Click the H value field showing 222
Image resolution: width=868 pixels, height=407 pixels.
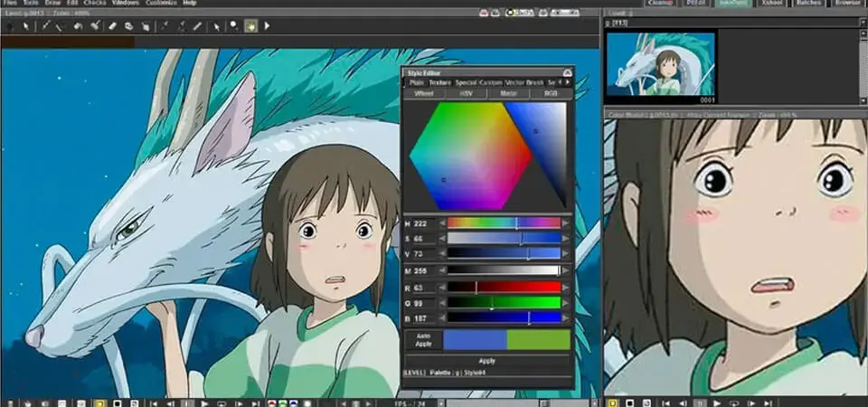pyautogui.click(x=424, y=223)
